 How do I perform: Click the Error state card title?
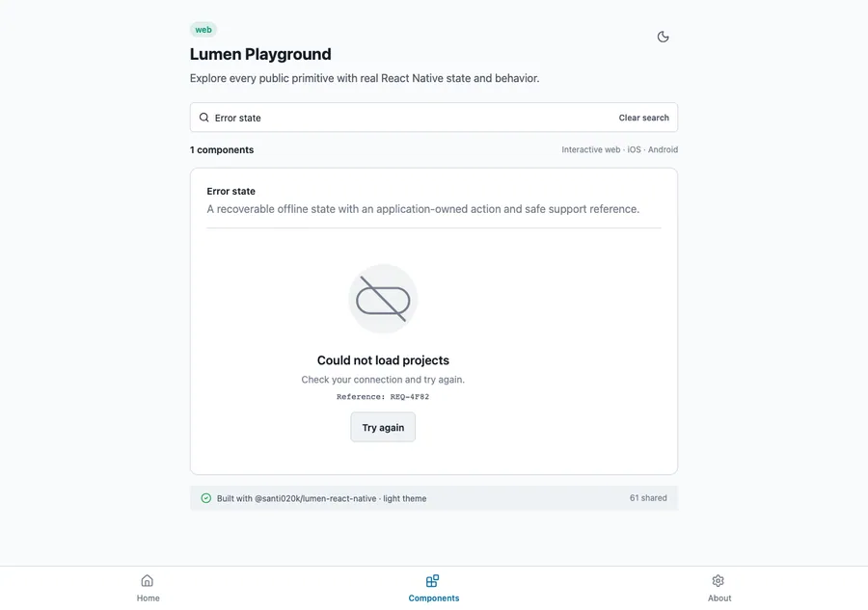point(231,192)
